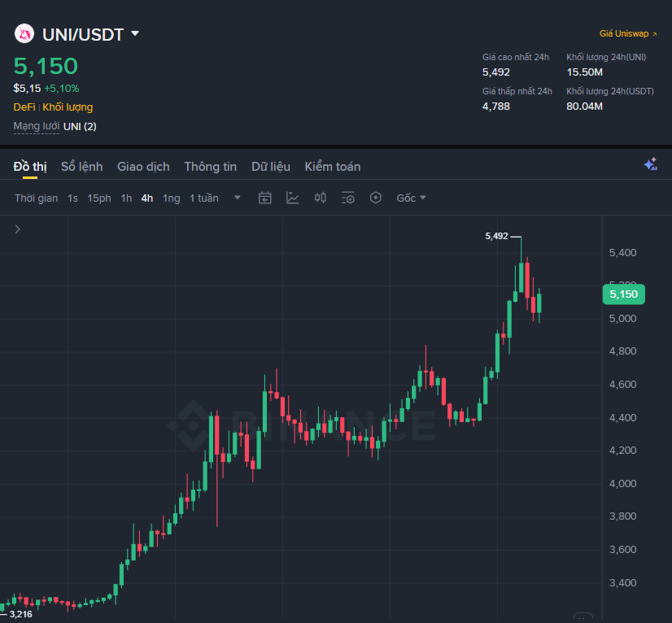Open the UNI/USDT pair dropdown arrow
The image size is (672, 623).
pos(135,33)
